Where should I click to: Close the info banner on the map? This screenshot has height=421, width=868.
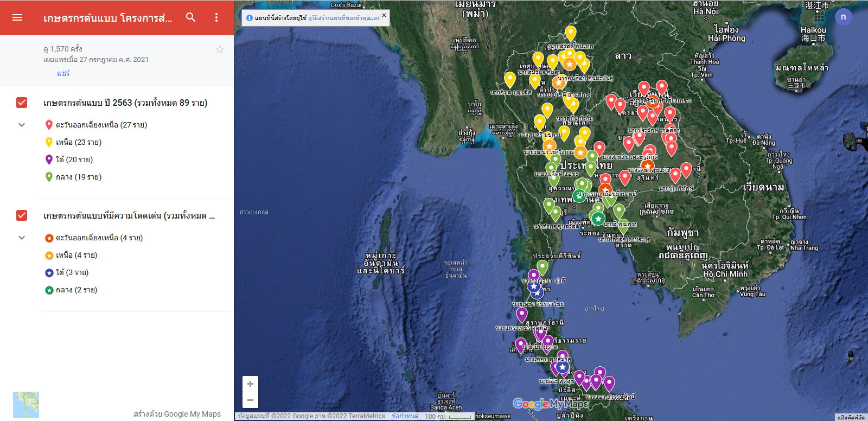[384, 15]
